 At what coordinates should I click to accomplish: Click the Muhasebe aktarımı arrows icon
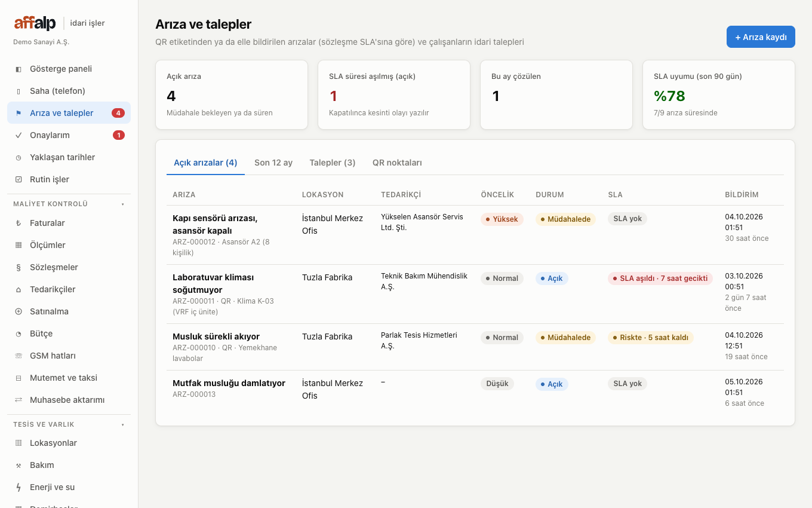(x=19, y=400)
